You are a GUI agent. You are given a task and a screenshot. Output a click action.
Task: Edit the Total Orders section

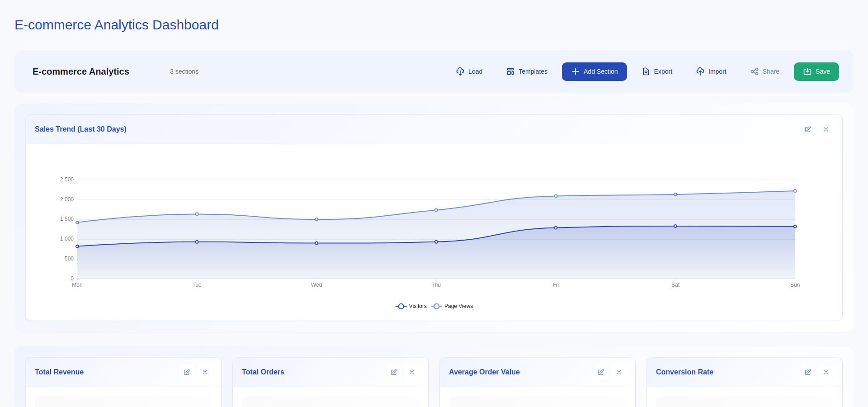point(394,372)
